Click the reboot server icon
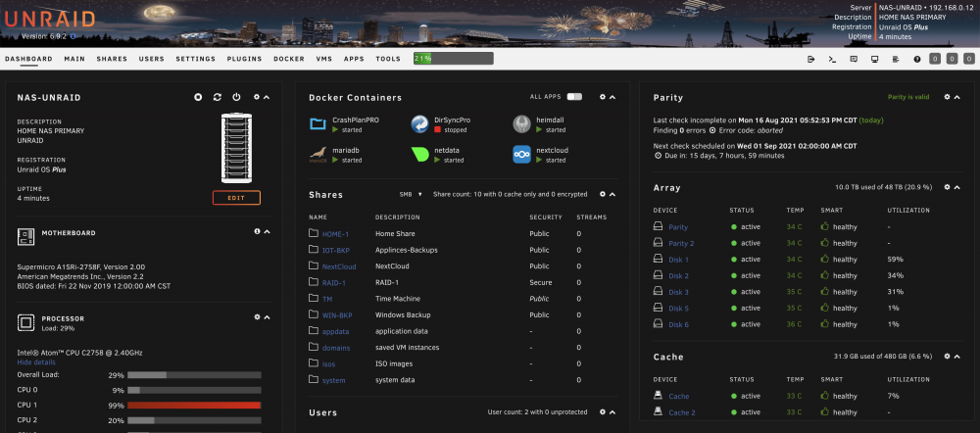 coord(218,97)
